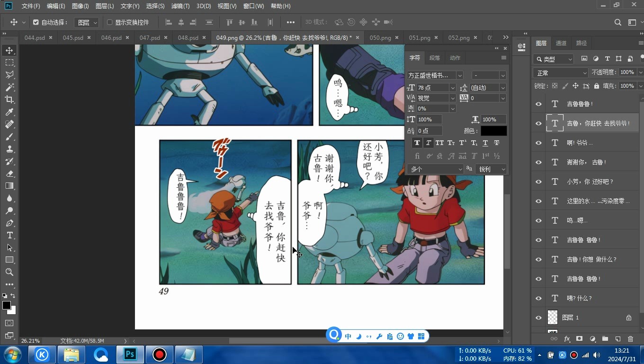This screenshot has height=364, width=644.
Task: Hide the 吉鲁，你赶快 去找爷爷！ layer
Action: (538, 123)
